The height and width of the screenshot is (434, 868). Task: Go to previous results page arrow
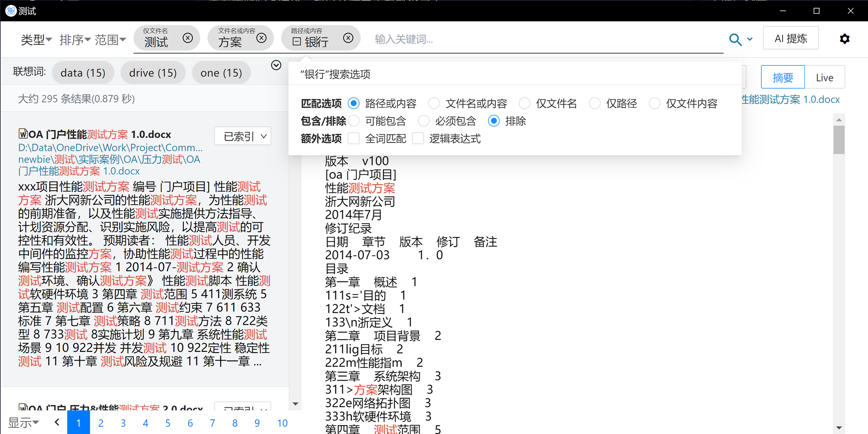pyautogui.click(x=57, y=422)
